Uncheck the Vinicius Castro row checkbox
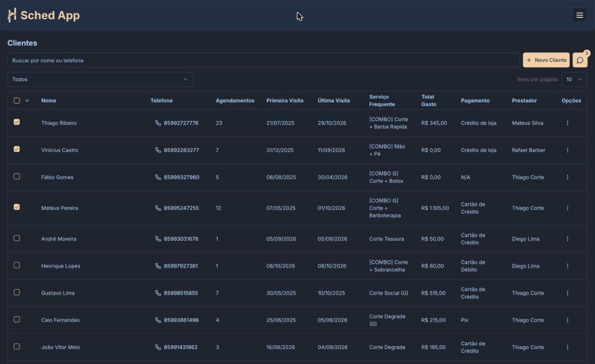The height and width of the screenshot is (364, 595). (x=17, y=149)
